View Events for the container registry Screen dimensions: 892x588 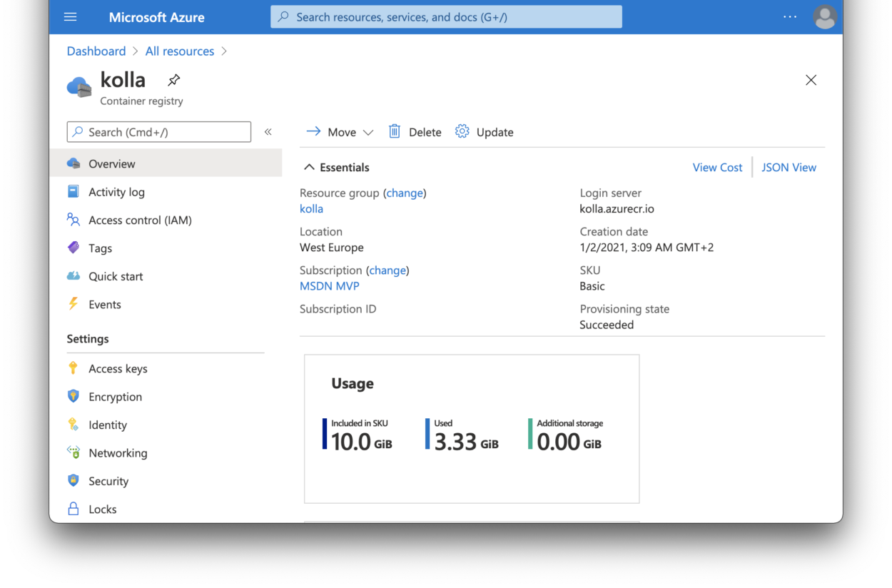pyautogui.click(x=103, y=304)
